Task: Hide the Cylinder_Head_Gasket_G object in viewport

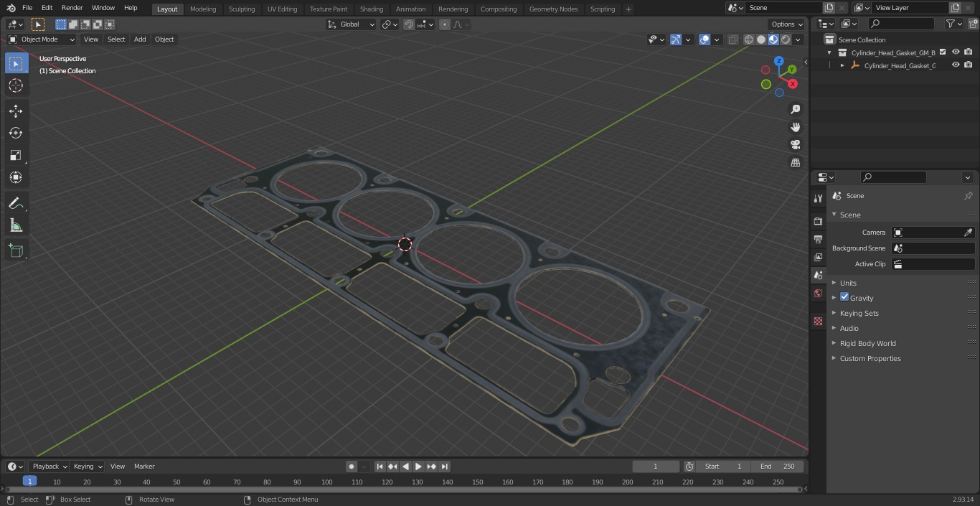Action: [x=956, y=65]
